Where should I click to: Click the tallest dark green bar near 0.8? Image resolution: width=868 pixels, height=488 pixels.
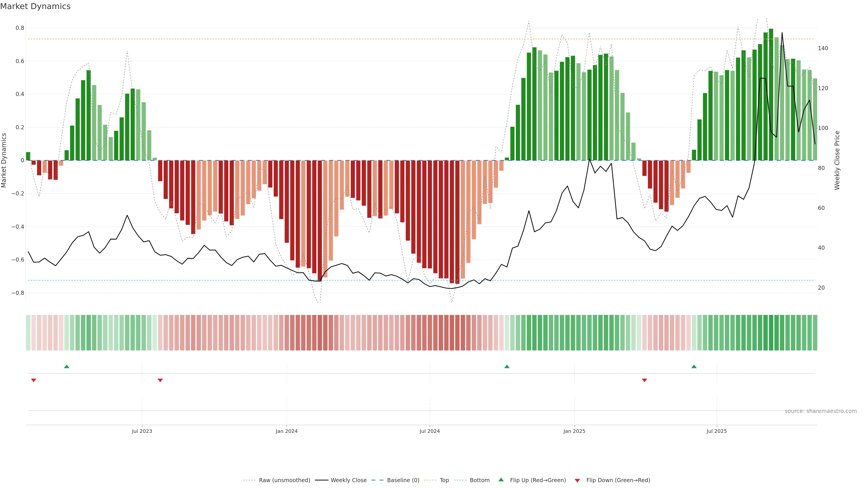771,94
